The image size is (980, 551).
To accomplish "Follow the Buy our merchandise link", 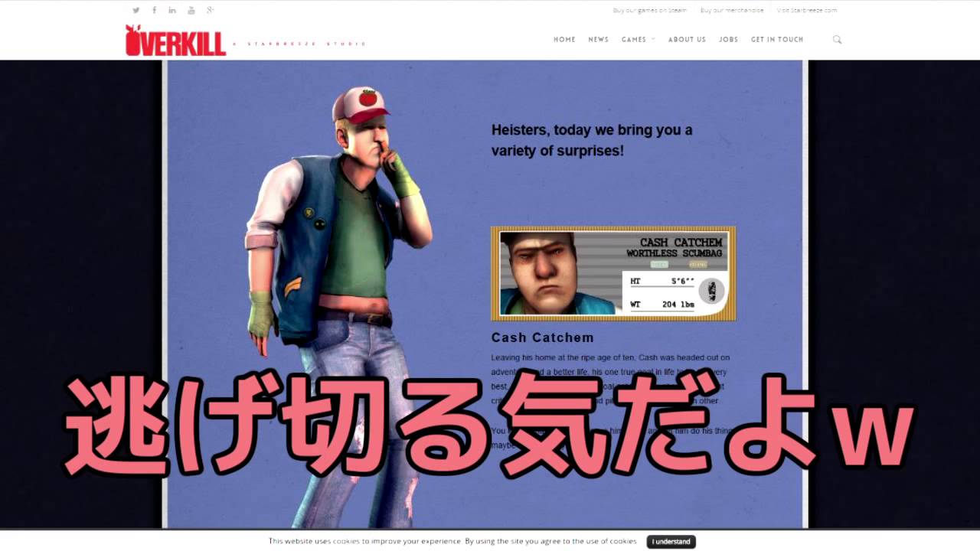I will click(732, 11).
